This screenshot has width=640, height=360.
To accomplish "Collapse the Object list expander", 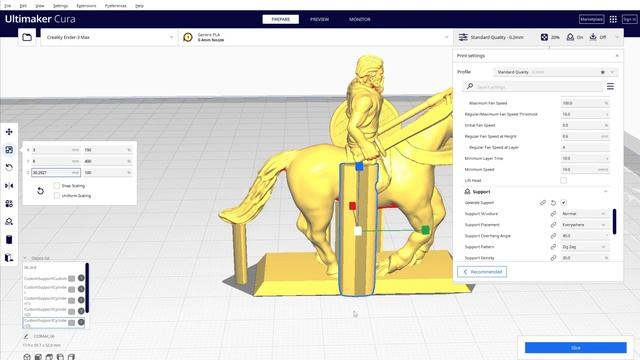I will click(25, 258).
